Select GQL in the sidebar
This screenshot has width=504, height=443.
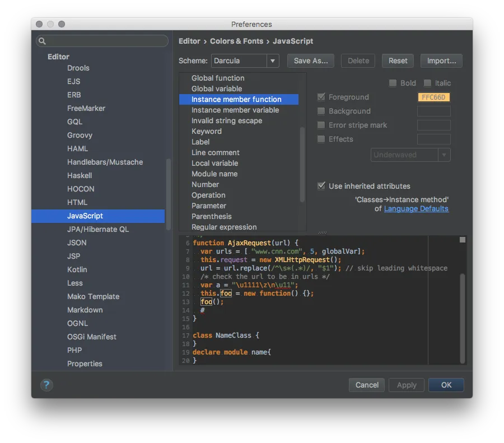point(74,122)
